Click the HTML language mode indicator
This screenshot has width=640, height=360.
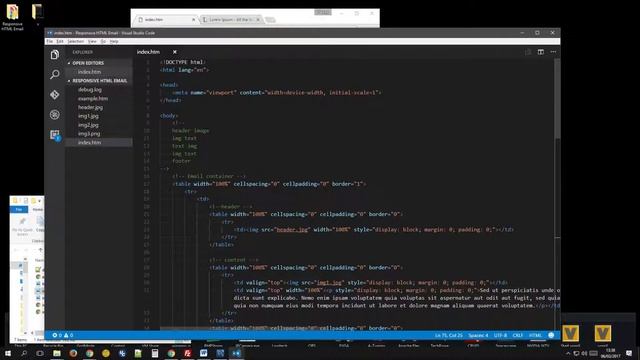click(x=535, y=335)
